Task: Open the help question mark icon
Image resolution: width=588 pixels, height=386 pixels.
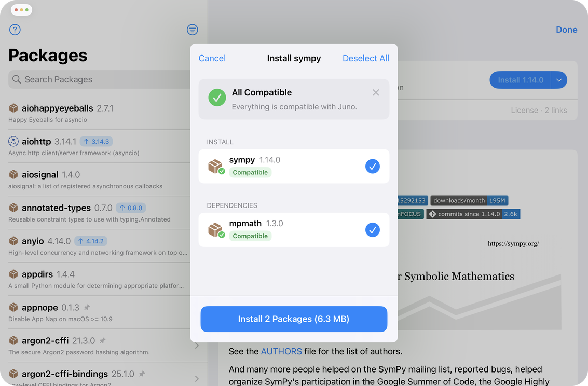Action: [x=15, y=30]
